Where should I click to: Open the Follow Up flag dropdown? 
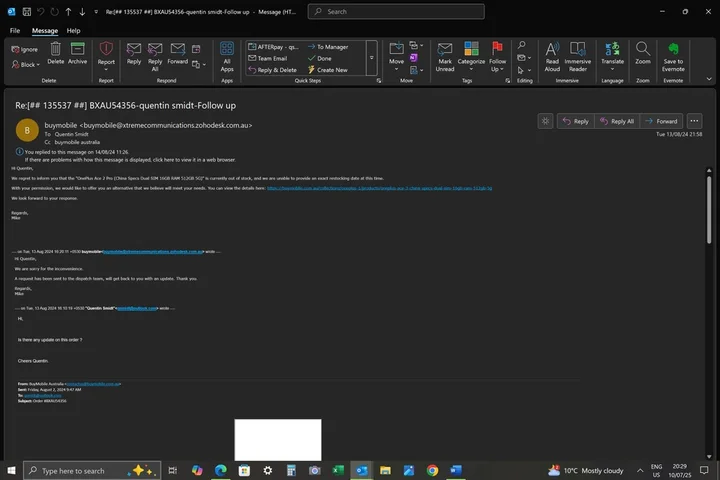click(x=497, y=56)
